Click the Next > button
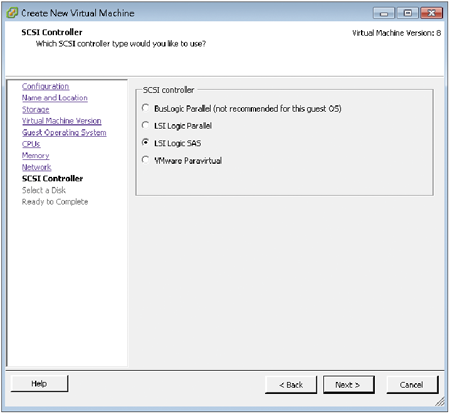450x414 pixels. pyautogui.click(x=349, y=385)
